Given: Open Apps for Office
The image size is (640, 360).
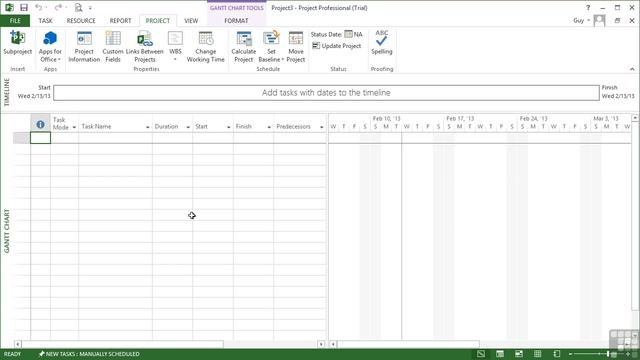Looking at the screenshot, I should 50,47.
